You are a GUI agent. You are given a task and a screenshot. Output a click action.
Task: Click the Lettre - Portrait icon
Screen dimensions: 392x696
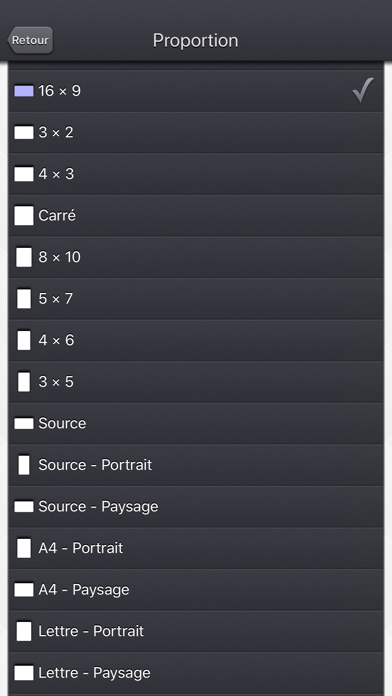(24, 631)
